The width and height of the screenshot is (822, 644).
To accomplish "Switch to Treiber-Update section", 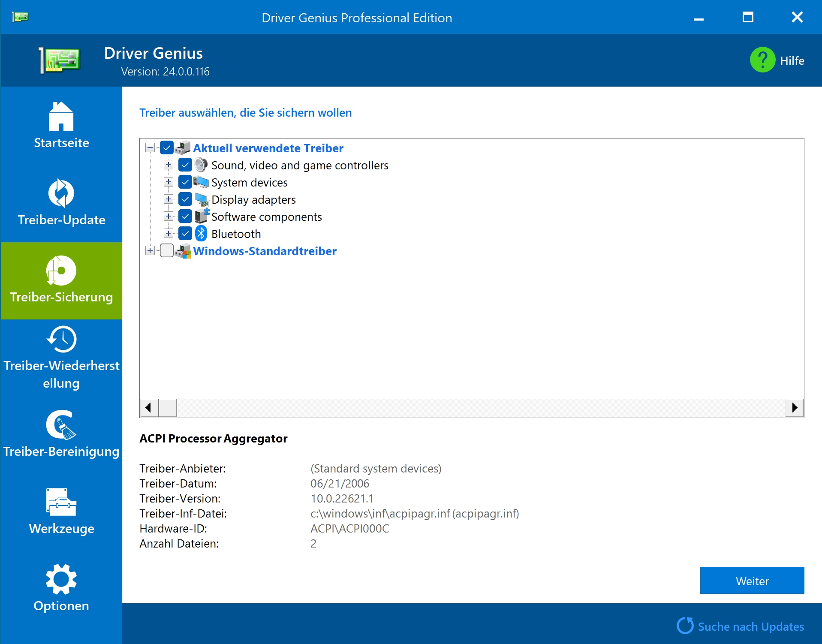I will [61, 220].
